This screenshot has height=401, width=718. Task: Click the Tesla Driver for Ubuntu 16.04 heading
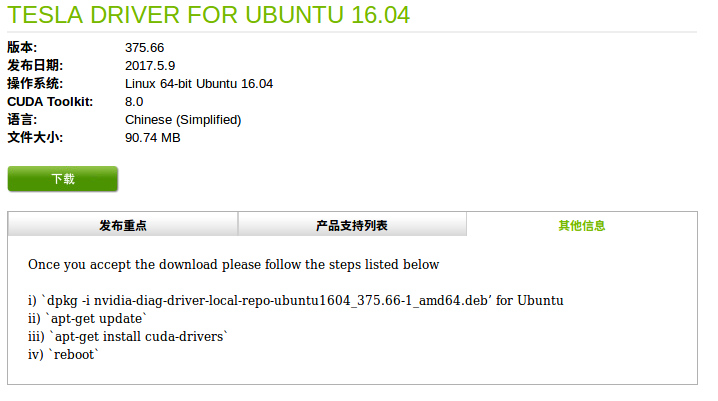tap(208, 16)
